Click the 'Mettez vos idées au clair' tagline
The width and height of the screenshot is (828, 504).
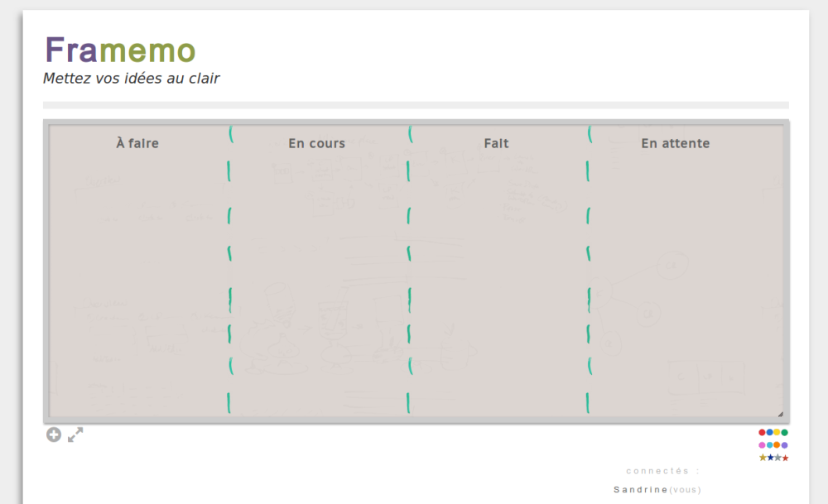(x=131, y=78)
